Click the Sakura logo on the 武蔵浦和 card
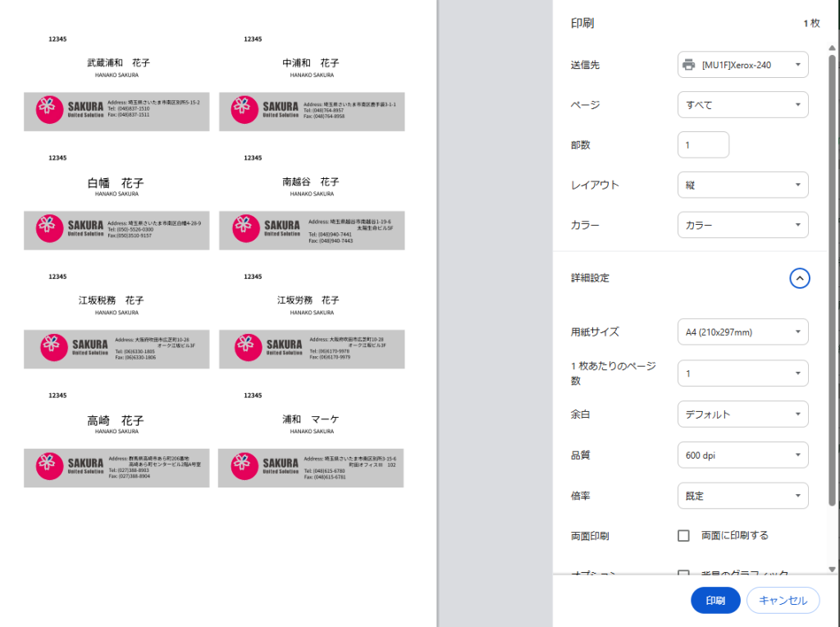The width and height of the screenshot is (840, 627). pos(48,110)
